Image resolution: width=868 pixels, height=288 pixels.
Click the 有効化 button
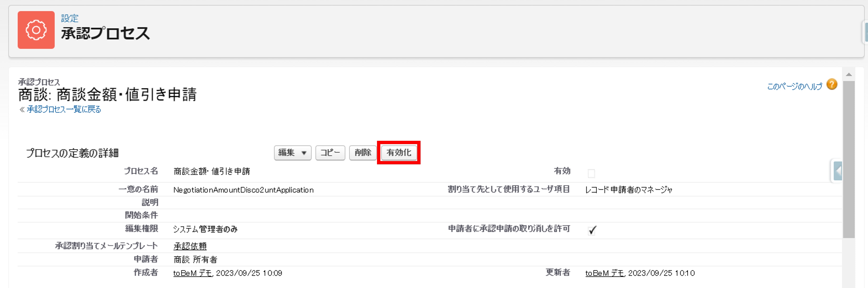399,153
